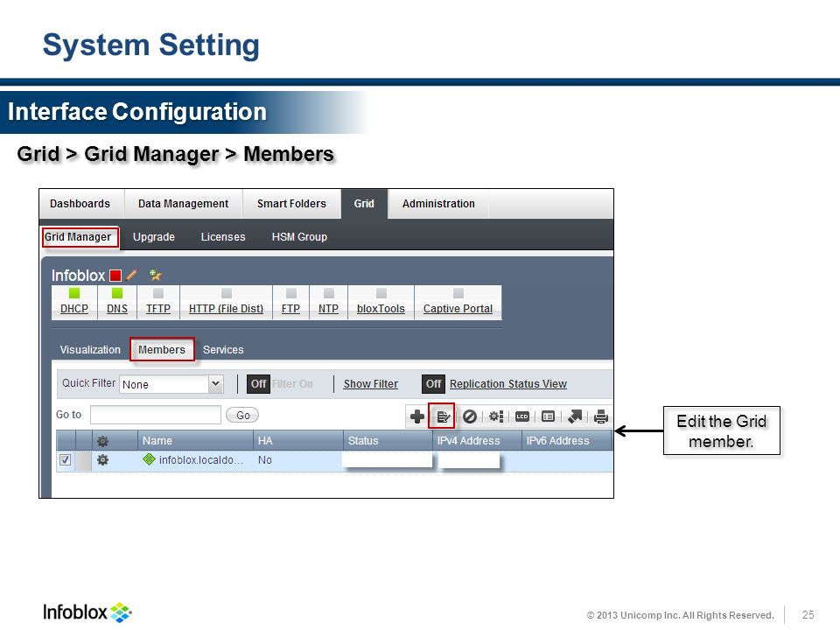This screenshot has width=840, height=630.
Task: Sort by the IPv6 Address column header
Action: tap(567, 440)
